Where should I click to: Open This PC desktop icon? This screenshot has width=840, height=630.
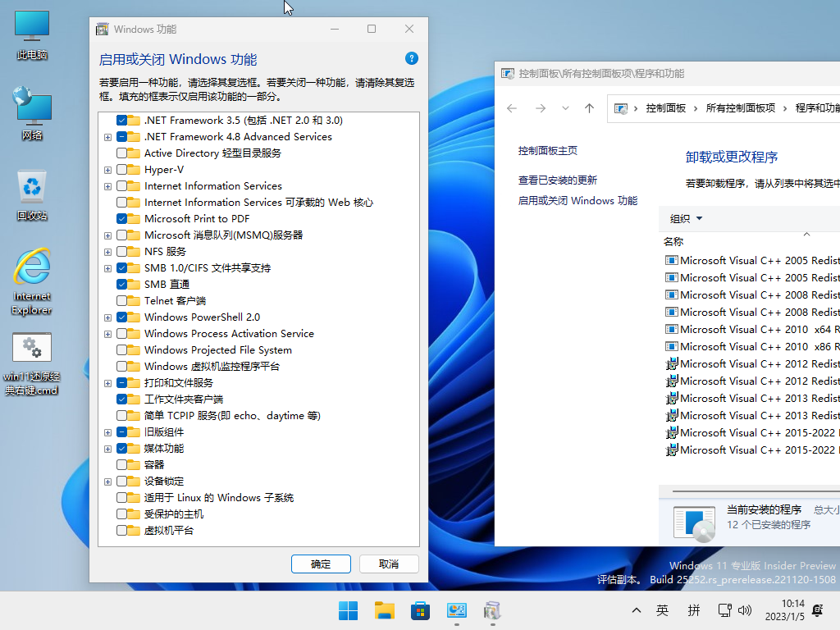(32, 34)
